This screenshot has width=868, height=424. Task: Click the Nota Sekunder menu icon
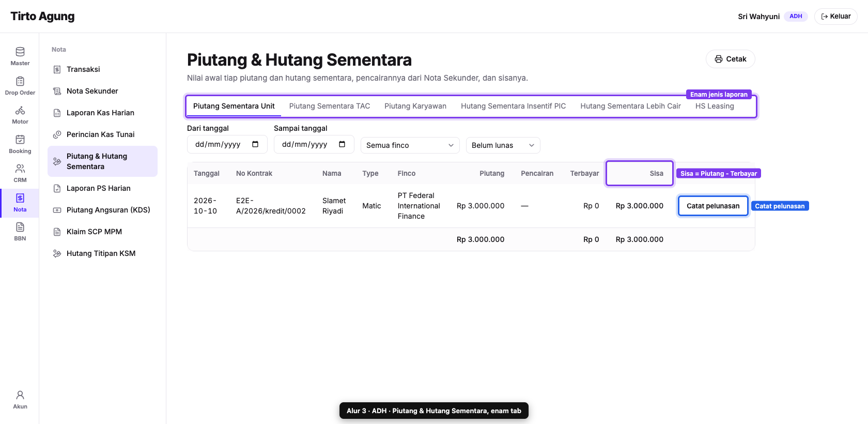point(57,91)
